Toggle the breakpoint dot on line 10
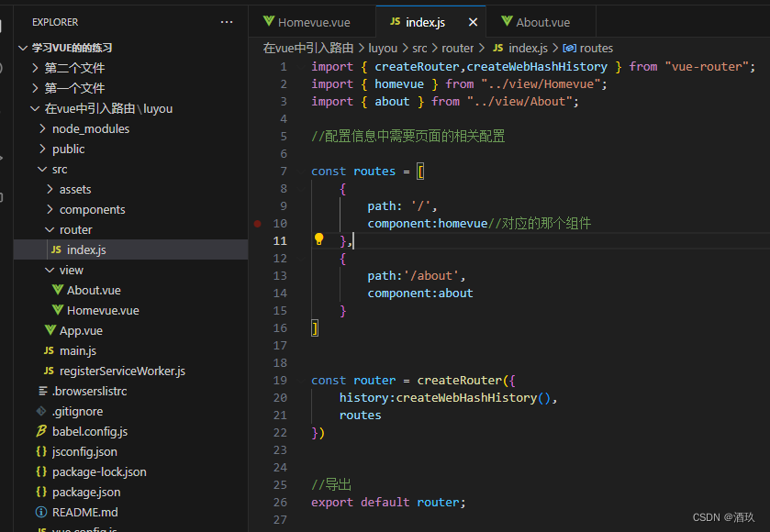Viewport: 770px width, 532px height. (257, 223)
